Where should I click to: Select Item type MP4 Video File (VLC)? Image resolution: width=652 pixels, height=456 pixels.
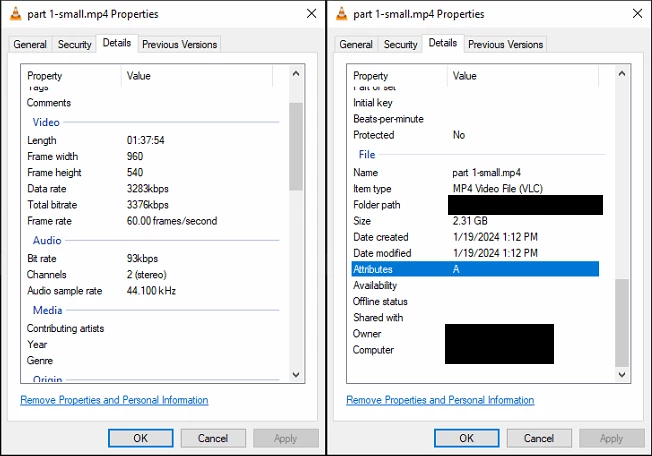pyautogui.click(x=498, y=189)
